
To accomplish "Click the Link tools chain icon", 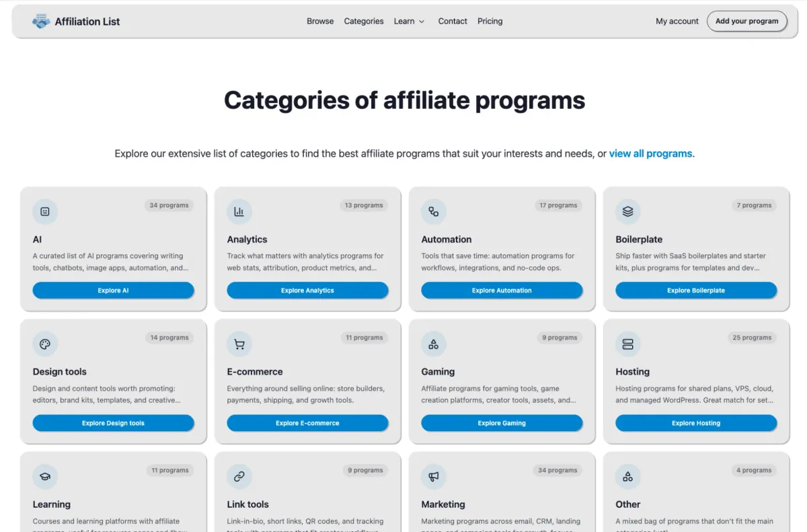I will (x=239, y=476).
